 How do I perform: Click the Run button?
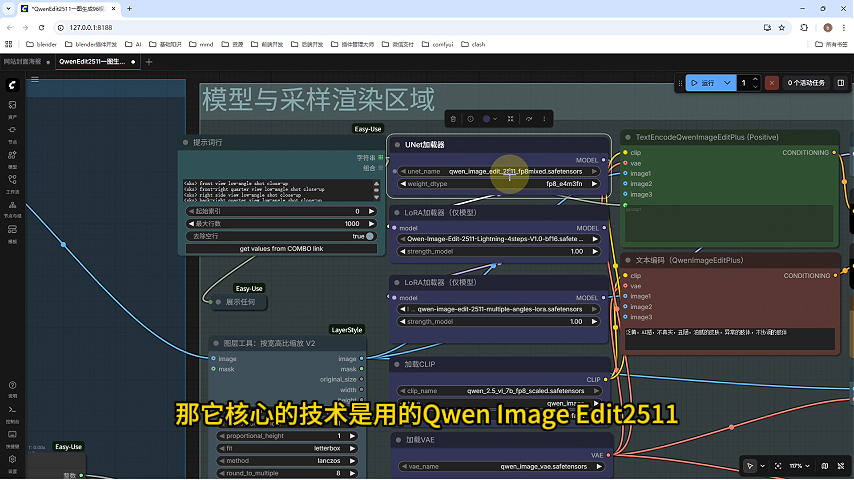pyautogui.click(x=703, y=83)
